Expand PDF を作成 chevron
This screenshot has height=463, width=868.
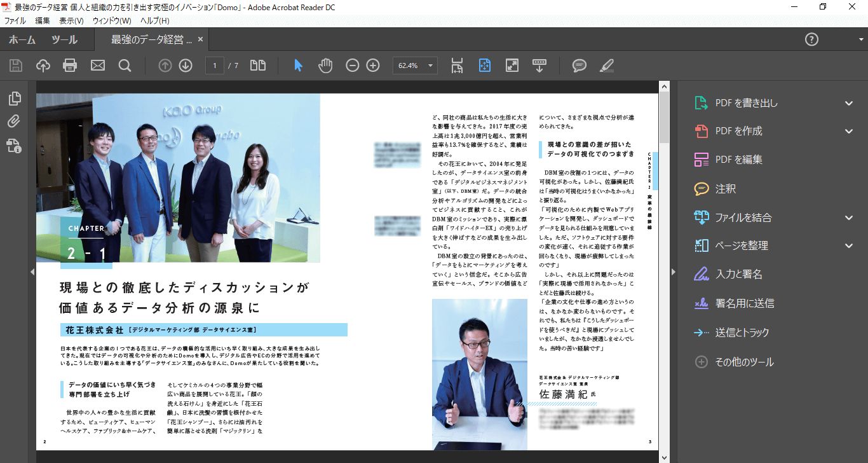849,131
